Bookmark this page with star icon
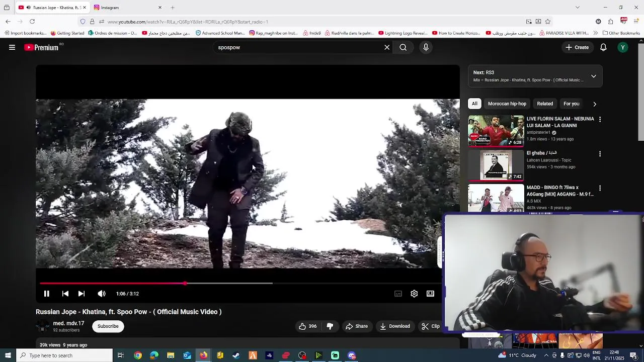The height and width of the screenshot is (362, 644). tap(548, 22)
